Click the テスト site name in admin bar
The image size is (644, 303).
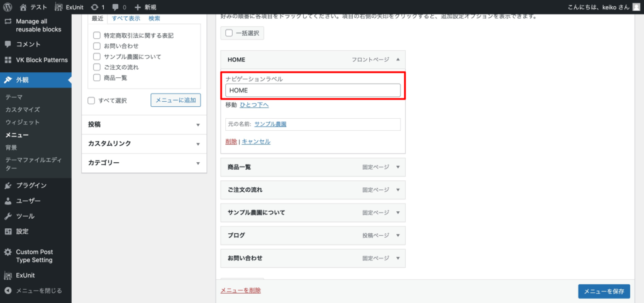tap(38, 7)
